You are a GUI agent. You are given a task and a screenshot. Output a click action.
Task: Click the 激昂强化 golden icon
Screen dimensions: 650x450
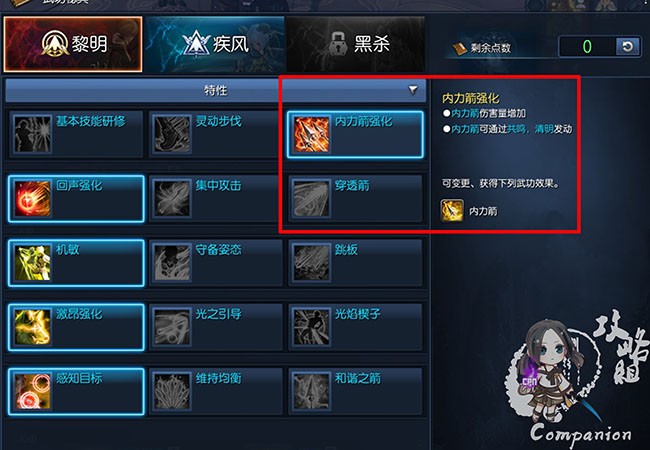tap(32, 327)
